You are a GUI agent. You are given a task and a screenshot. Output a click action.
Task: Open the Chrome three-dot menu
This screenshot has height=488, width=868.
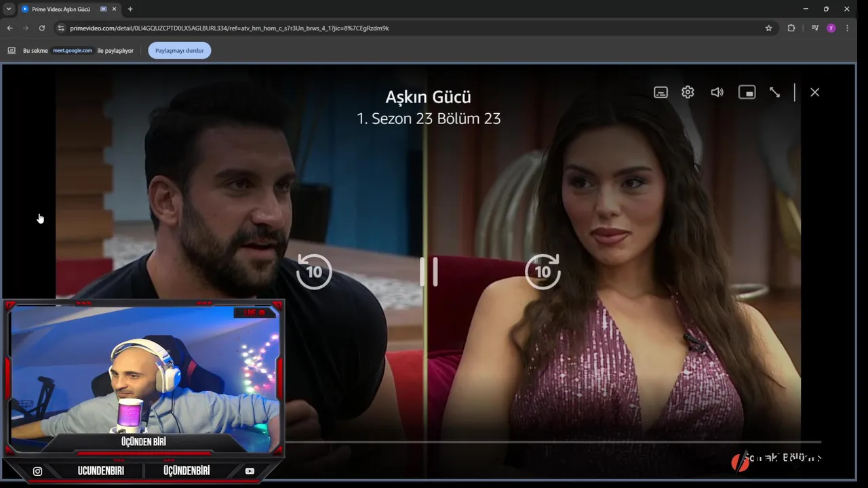click(848, 28)
